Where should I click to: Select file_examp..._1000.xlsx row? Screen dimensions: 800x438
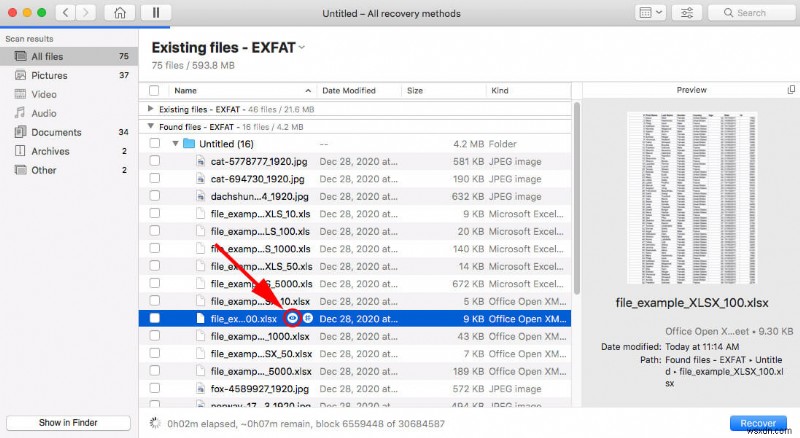pos(355,336)
